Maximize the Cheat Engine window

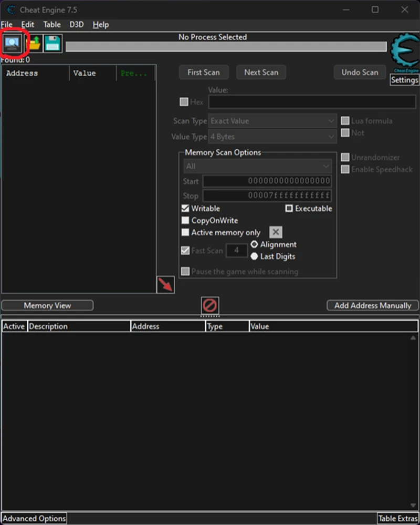tap(375, 9)
